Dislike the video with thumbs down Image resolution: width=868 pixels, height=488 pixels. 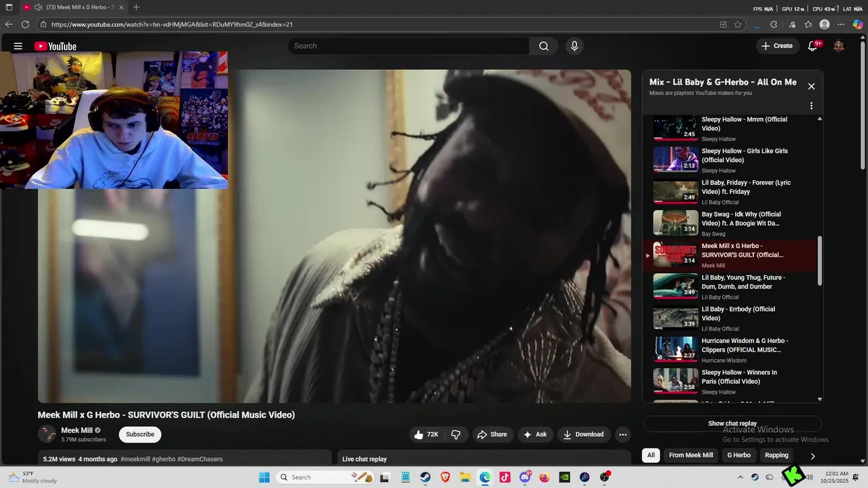point(456,434)
